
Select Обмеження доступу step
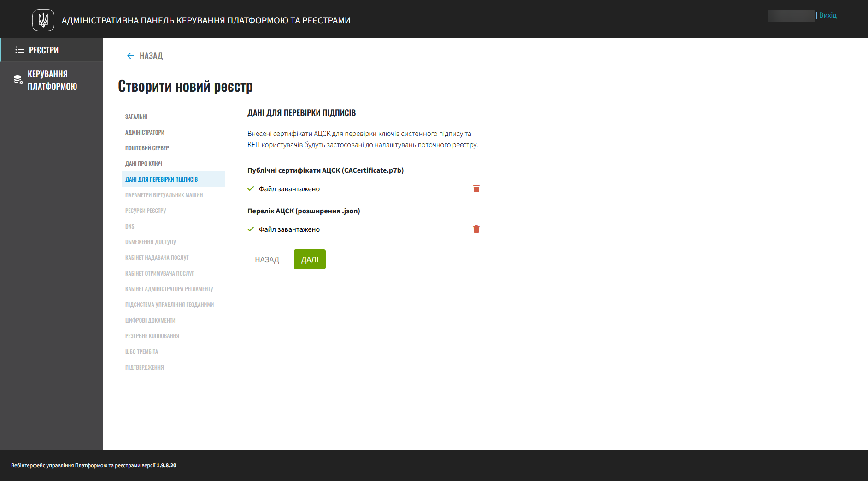click(x=151, y=242)
